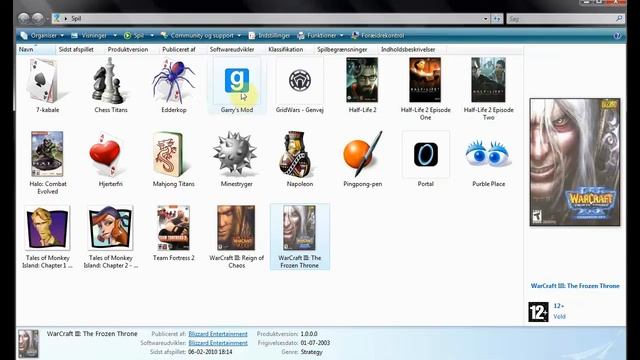
Task: Click the Søg search field
Action: click(x=561, y=19)
